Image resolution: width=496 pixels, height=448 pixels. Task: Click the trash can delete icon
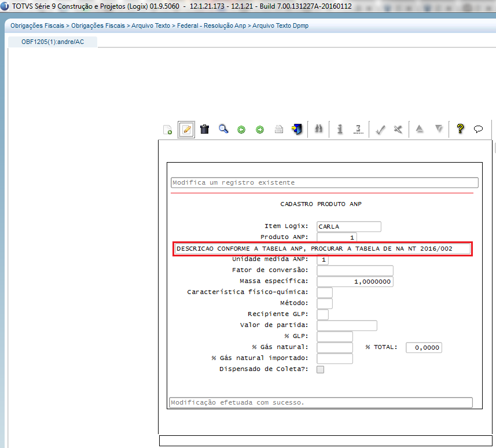tap(205, 129)
